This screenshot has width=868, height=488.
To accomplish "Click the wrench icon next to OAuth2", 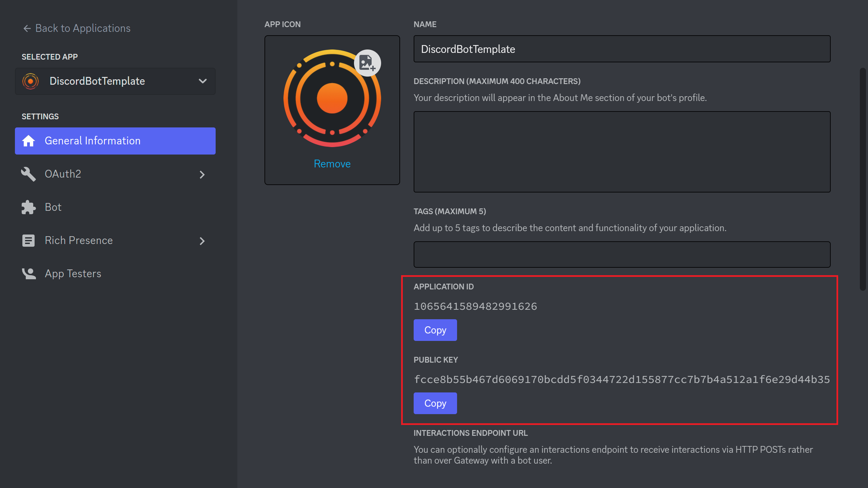I will [28, 174].
